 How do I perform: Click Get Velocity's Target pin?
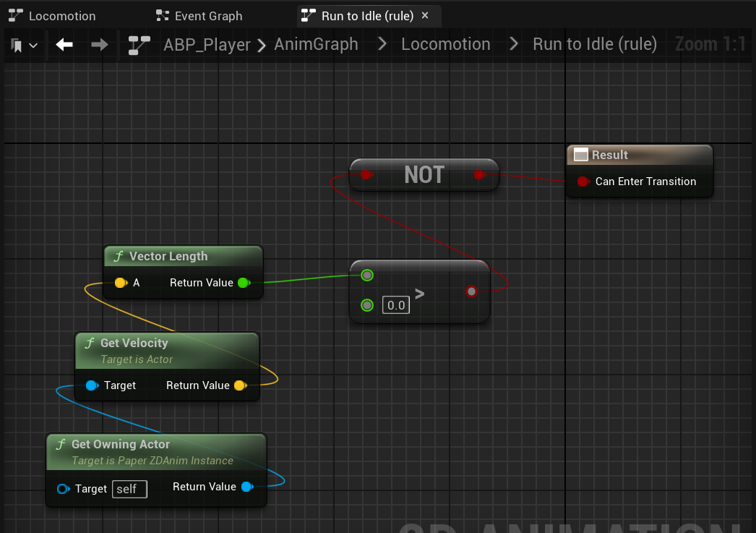pyautogui.click(x=92, y=385)
